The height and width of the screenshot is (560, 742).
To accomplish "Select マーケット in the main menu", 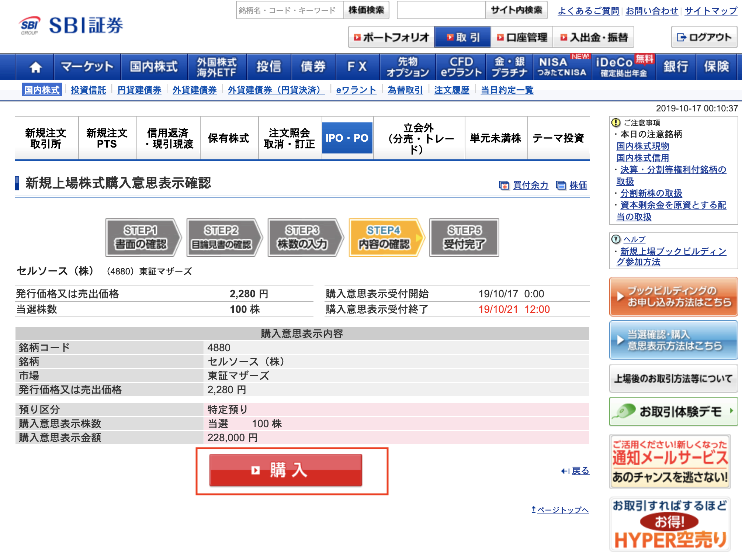I will (x=87, y=67).
